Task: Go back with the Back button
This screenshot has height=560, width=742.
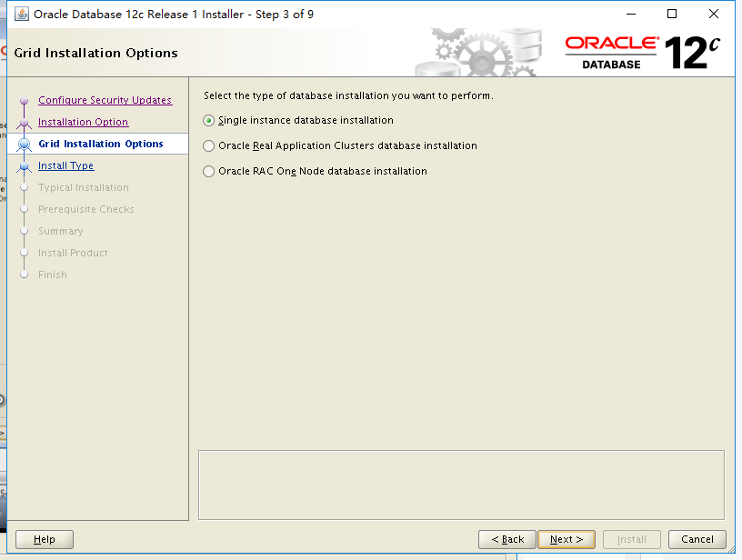Action: [507, 539]
